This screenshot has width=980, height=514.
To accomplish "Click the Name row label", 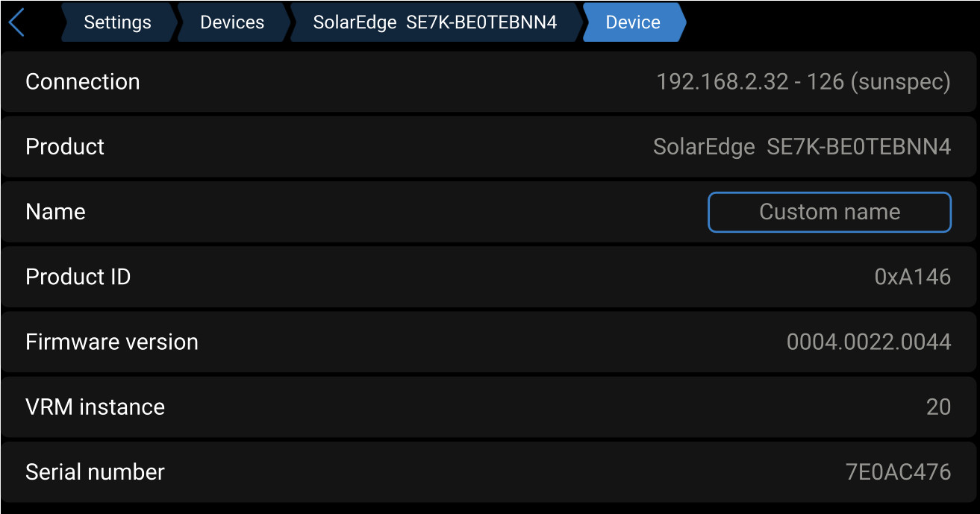I will pyautogui.click(x=55, y=212).
